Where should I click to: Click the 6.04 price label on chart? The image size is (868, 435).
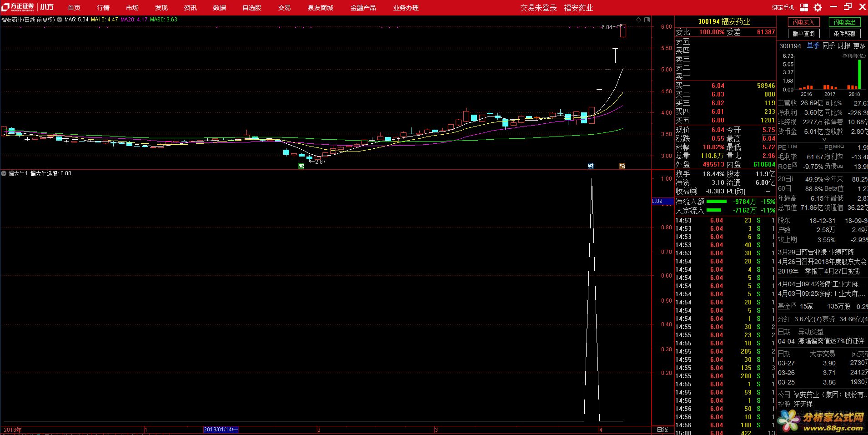pyautogui.click(x=607, y=27)
